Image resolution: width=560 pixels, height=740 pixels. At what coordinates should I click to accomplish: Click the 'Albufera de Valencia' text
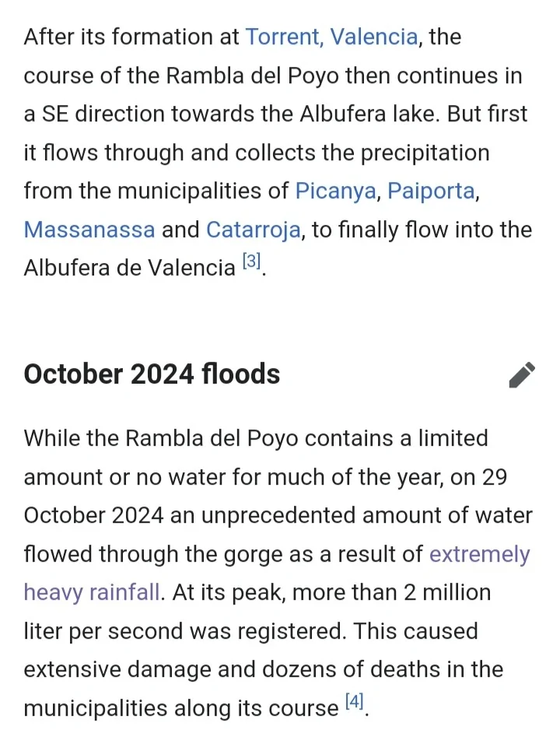pyautogui.click(x=129, y=268)
